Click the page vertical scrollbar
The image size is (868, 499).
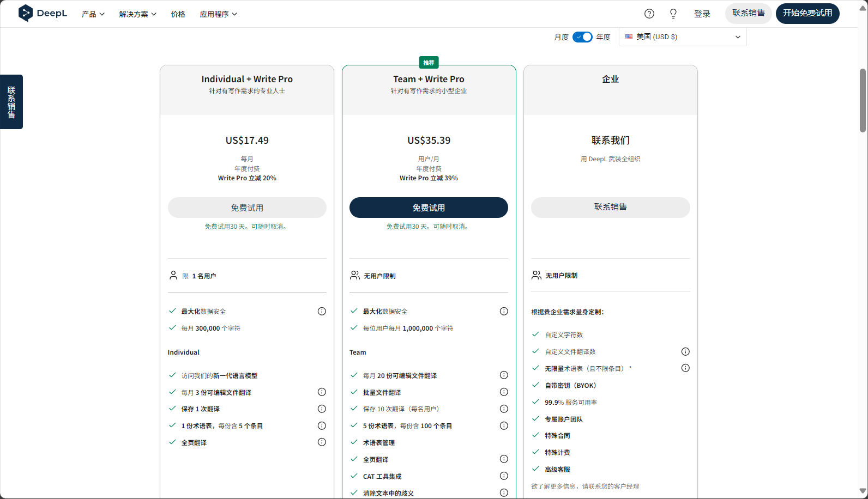click(863, 101)
